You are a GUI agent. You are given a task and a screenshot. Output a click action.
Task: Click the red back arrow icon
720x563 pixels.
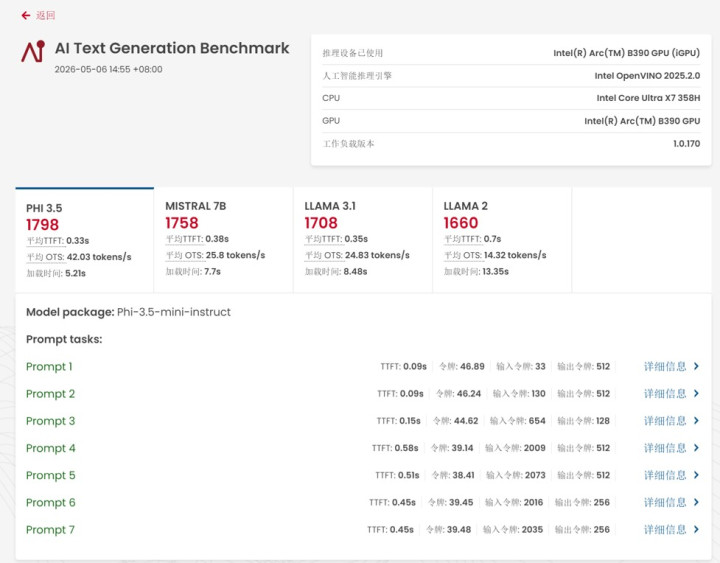click(x=26, y=16)
